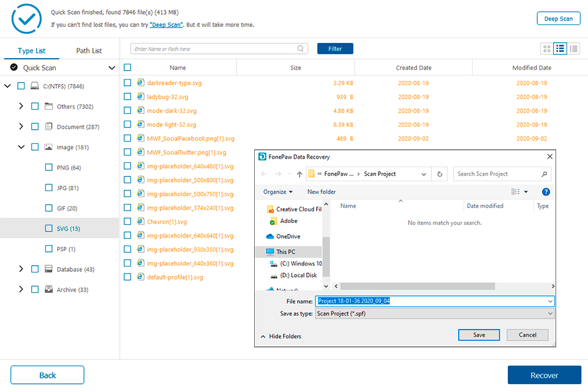Switch to preview pane view

[x=573, y=48]
